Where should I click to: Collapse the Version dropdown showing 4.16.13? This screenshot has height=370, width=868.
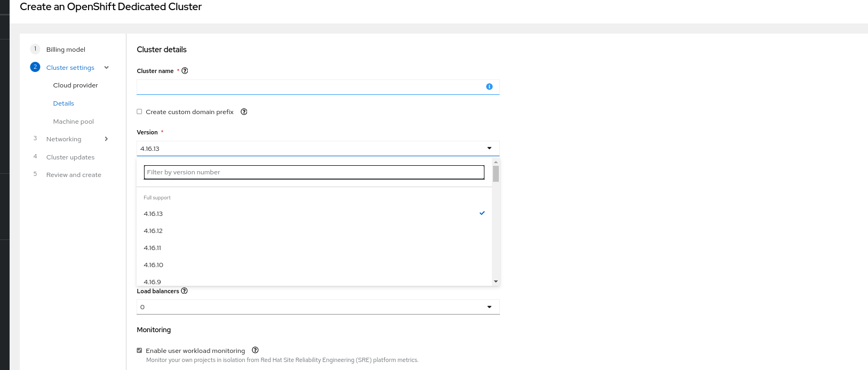(x=318, y=149)
